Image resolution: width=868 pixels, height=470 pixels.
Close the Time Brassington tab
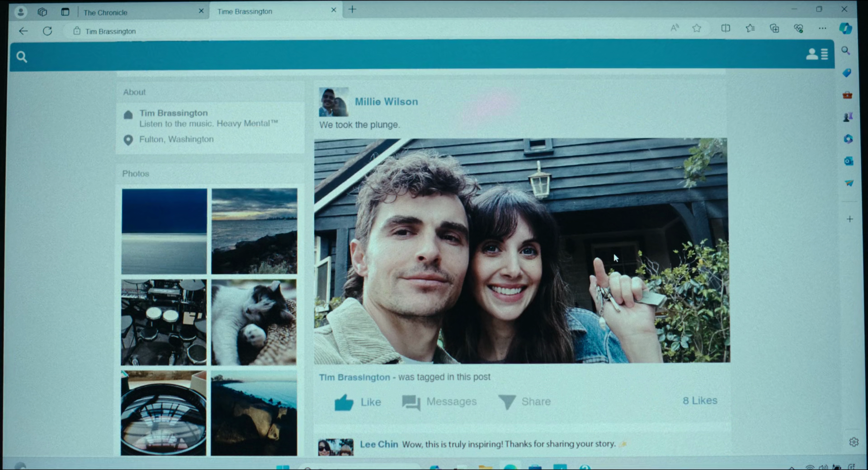334,10
